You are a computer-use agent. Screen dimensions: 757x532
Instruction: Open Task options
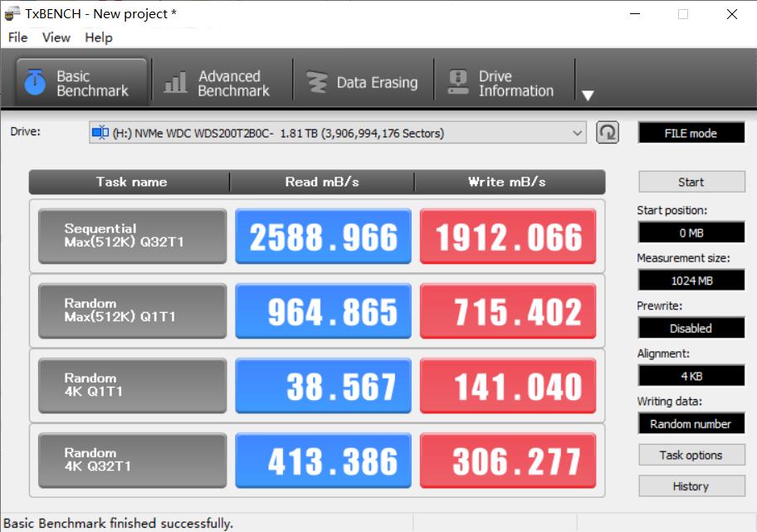pos(691,454)
